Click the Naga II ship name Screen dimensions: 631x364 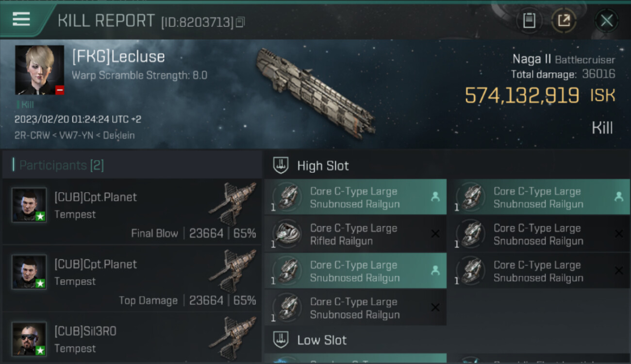tap(531, 59)
